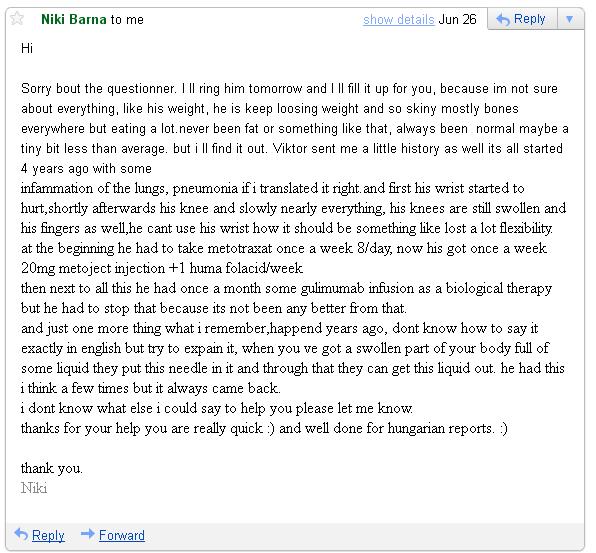Click the Forward link
This screenshot has height=553, width=596.
pos(122,535)
